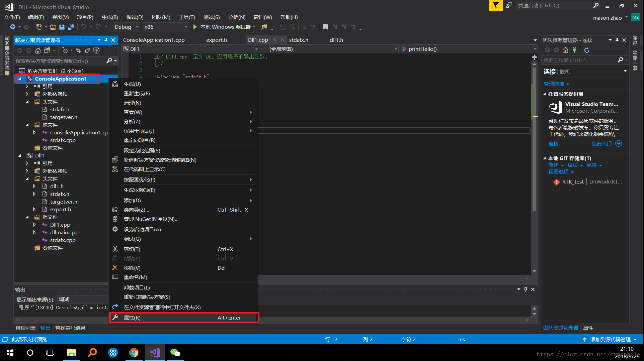Open the printHello() member dropdown

[469, 49]
